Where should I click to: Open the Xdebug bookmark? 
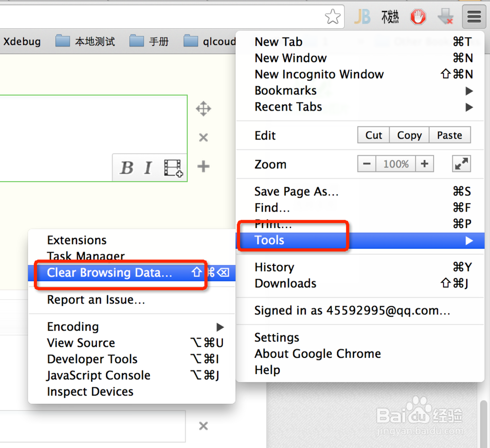click(x=22, y=41)
